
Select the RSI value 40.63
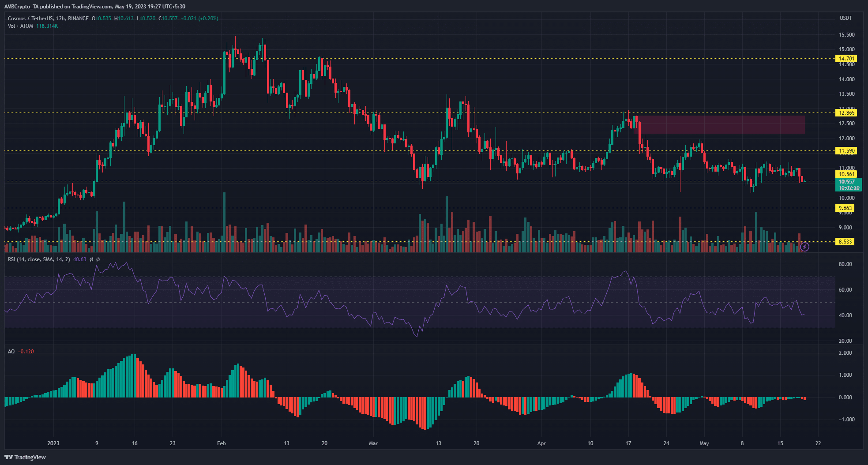click(79, 259)
